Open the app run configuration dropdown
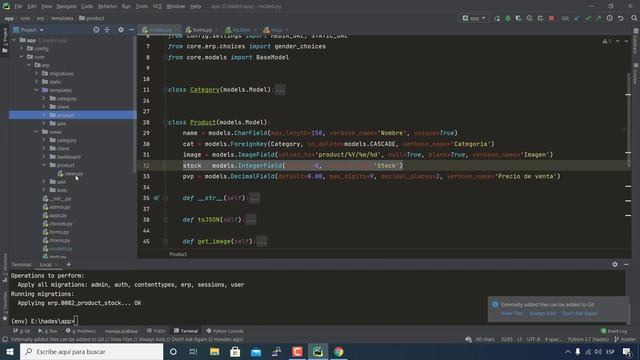This screenshot has height=360, width=640. coord(474,18)
